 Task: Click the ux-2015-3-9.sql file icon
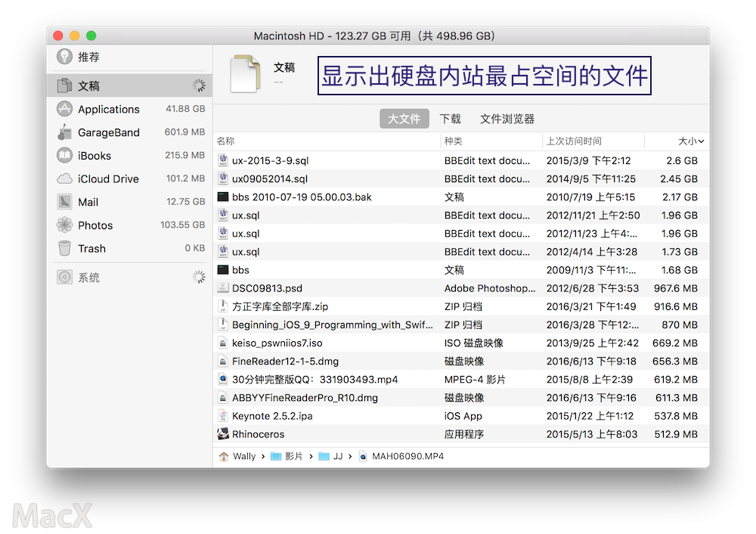coord(223,160)
